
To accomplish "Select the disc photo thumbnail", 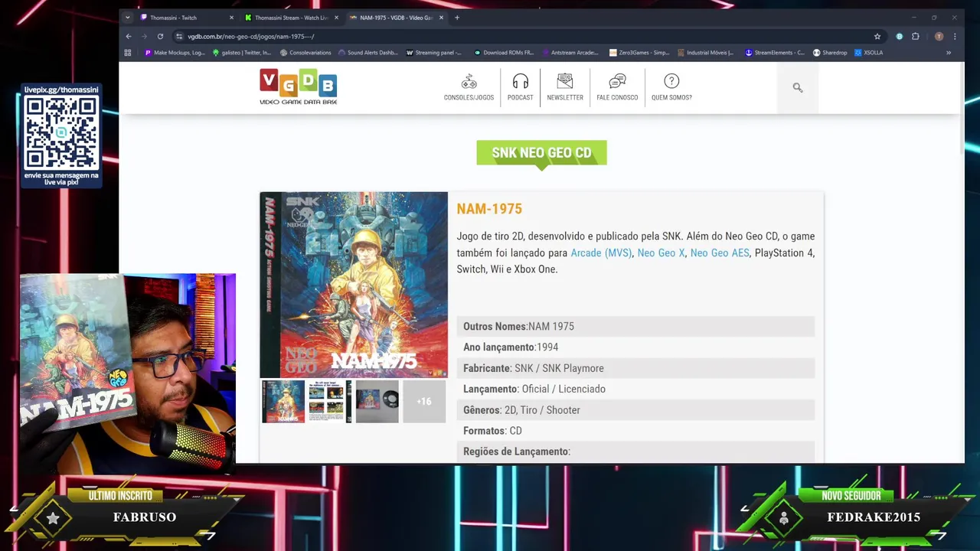I will coord(377,401).
